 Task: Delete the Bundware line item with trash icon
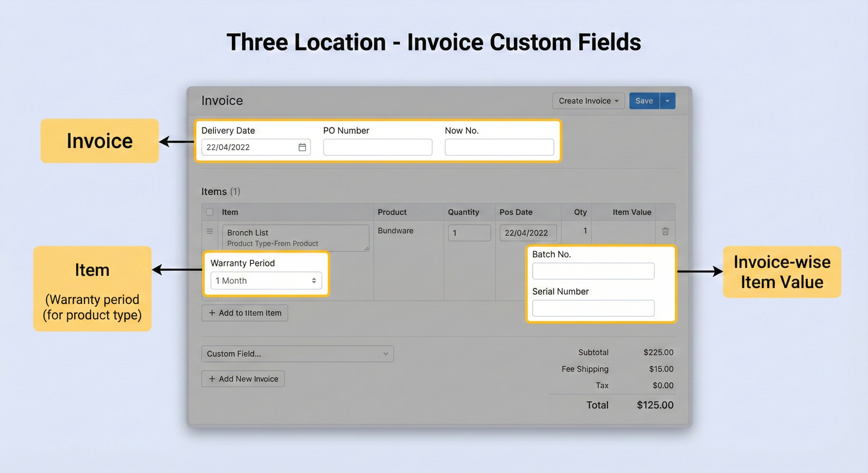pos(665,232)
